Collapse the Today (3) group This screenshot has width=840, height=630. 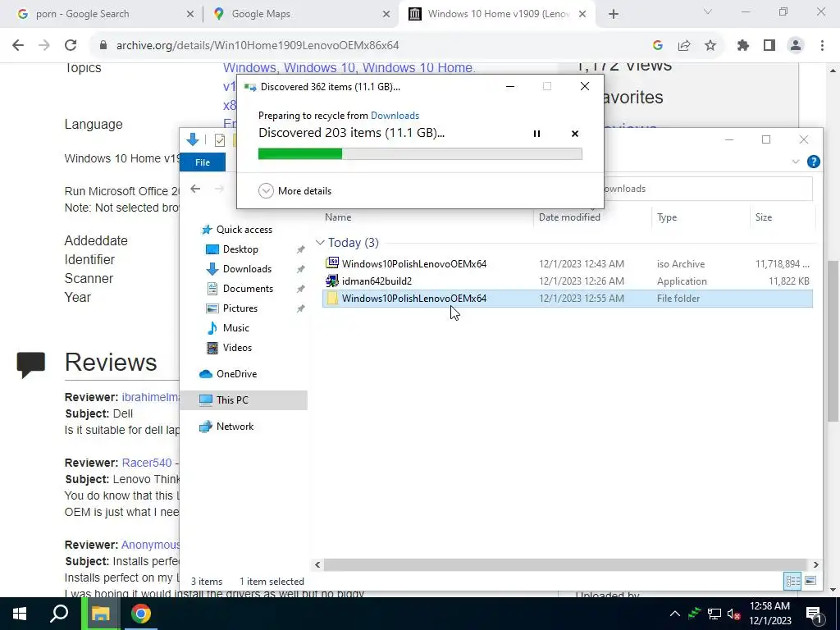(320, 243)
